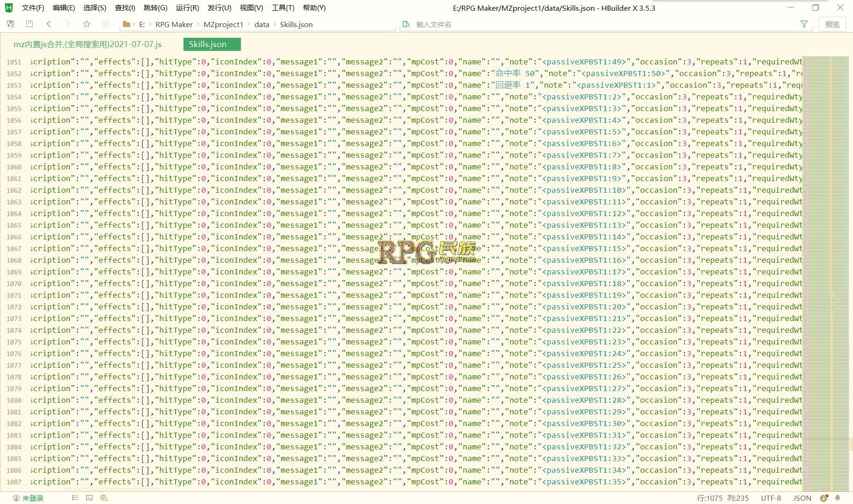Go back with the left arrow icon
Viewport: 853px width, 504px height.
(49, 24)
